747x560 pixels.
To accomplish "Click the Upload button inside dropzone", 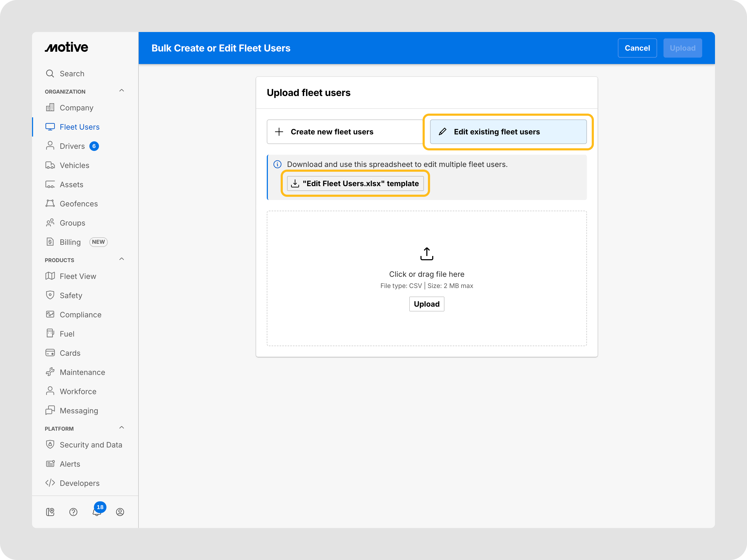I will [x=427, y=304].
